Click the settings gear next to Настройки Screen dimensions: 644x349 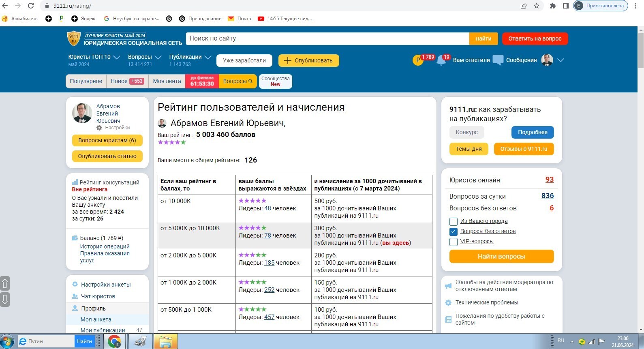[99, 128]
